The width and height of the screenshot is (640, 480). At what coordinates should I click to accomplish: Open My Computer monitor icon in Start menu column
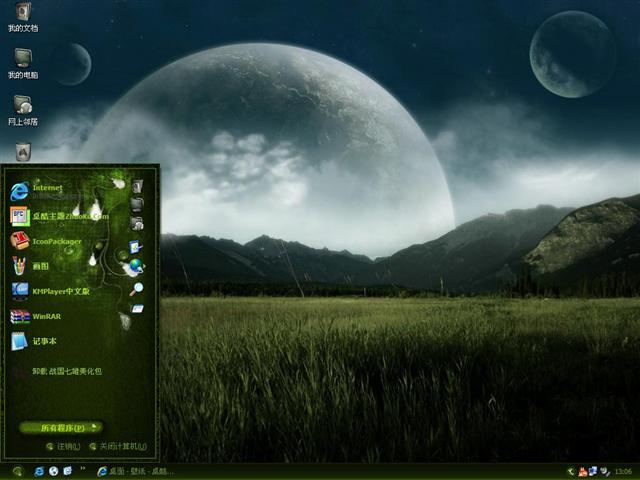[137, 204]
